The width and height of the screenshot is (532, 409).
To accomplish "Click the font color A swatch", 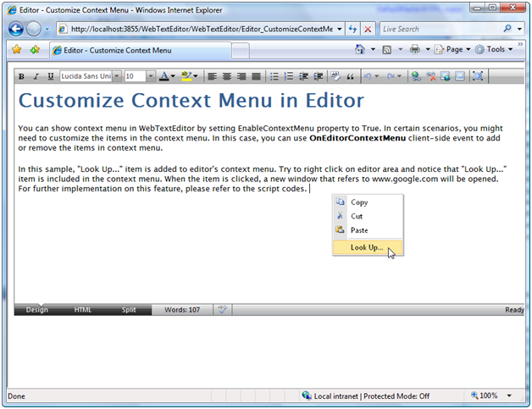I will (x=164, y=76).
